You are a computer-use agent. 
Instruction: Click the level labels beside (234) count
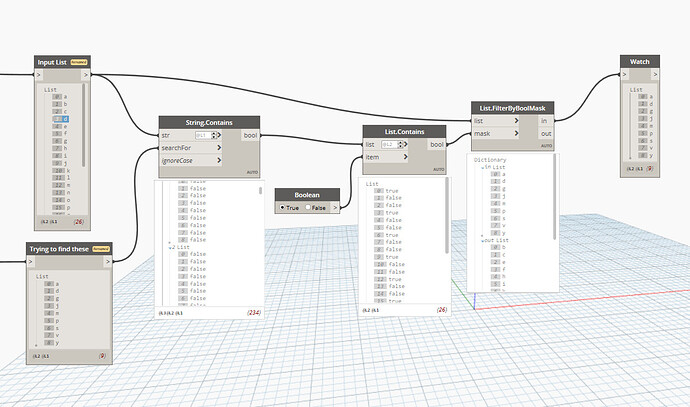coord(171,313)
